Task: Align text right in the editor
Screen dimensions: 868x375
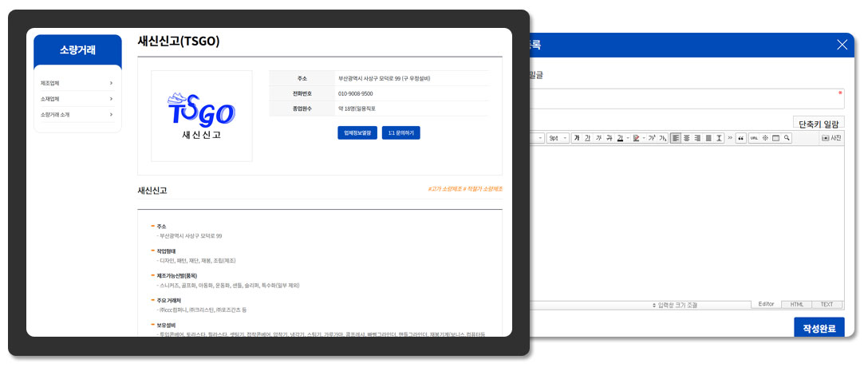Action: (697, 138)
